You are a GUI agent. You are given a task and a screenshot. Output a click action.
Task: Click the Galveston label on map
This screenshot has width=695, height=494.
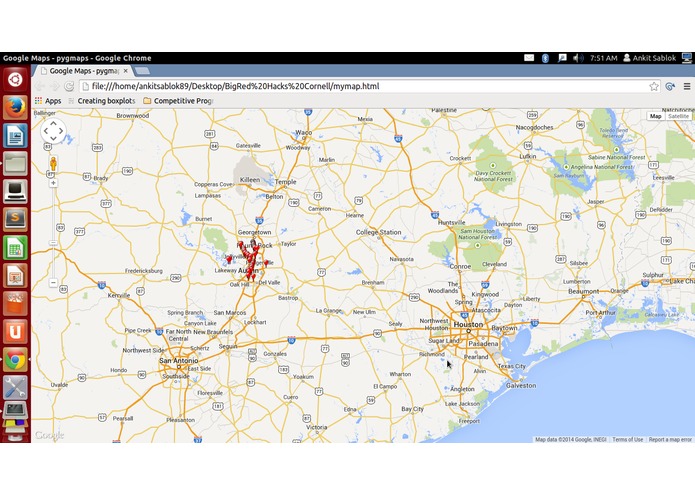[x=521, y=385]
